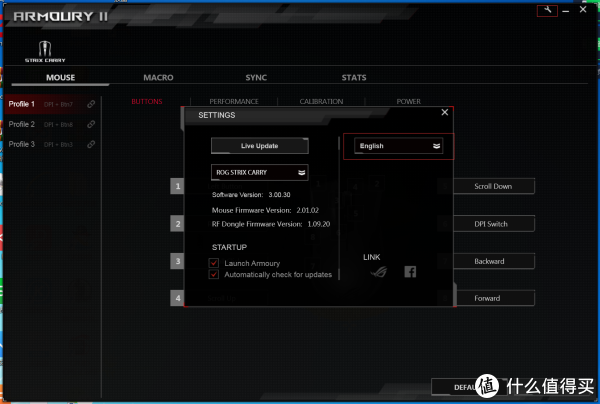Screen dimensions: 600x404
Task: Click the RF Dongle Firmware Version 1.09.20 text
Action: [271, 224]
